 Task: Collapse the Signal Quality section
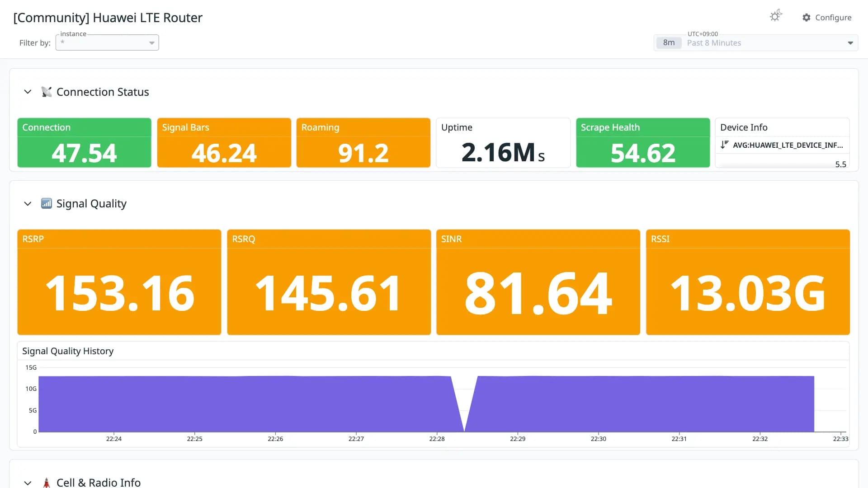coord(28,204)
